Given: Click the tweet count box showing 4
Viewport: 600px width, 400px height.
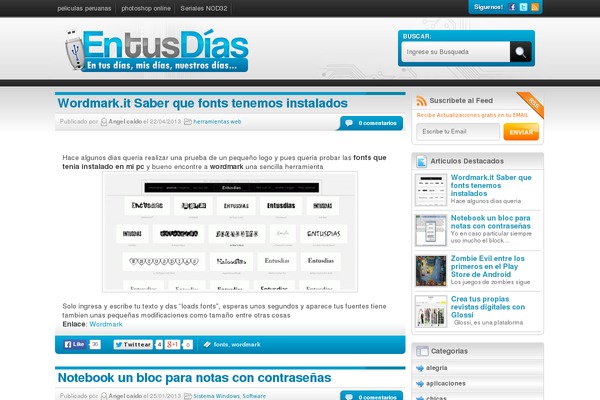Looking at the screenshot, I should pos(159,344).
